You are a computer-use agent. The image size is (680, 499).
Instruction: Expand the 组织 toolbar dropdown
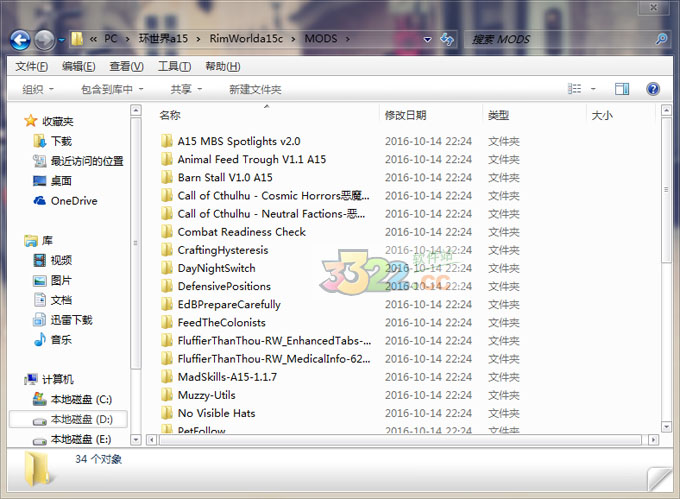coord(38,89)
